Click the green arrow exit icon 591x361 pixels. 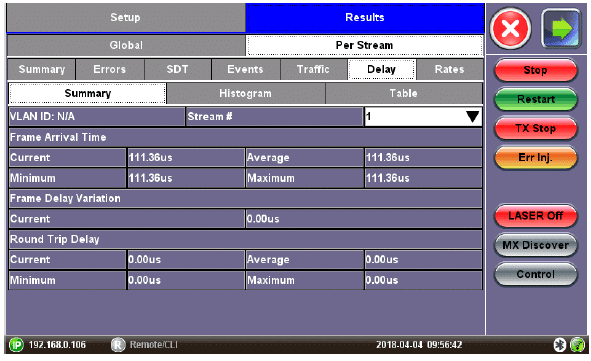click(x=561, y=29)
